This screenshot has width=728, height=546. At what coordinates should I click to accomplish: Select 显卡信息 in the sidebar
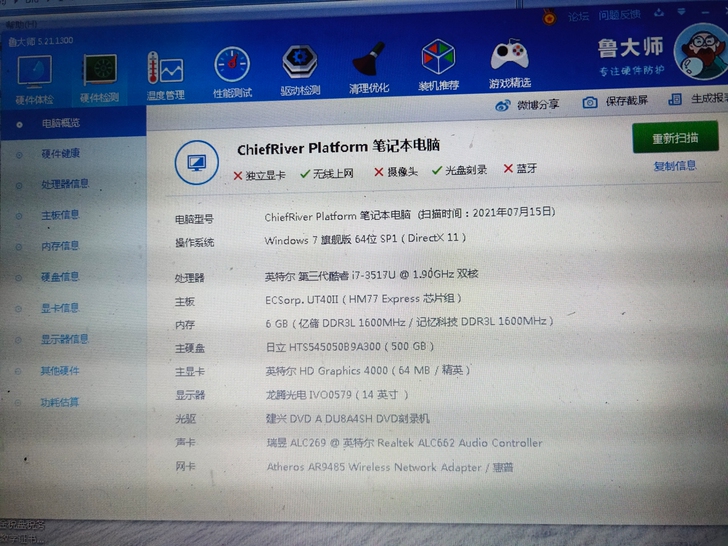tap(60, 308)
